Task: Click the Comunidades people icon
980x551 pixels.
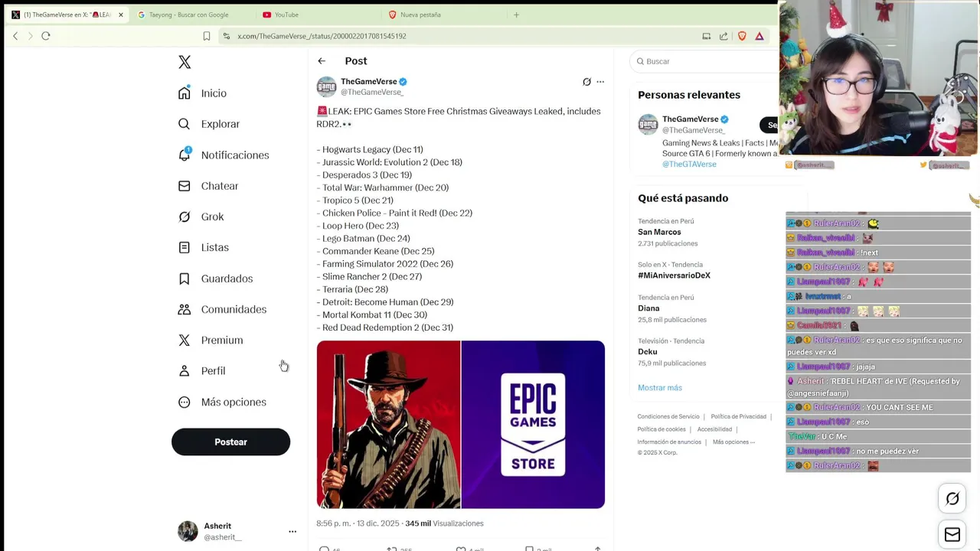Action: 185,309
